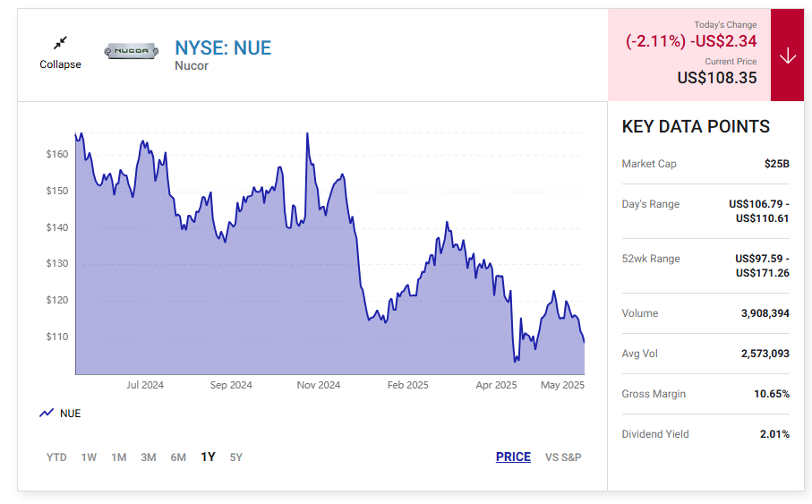
Task: Click the NUE legend label
Action: 71,414
